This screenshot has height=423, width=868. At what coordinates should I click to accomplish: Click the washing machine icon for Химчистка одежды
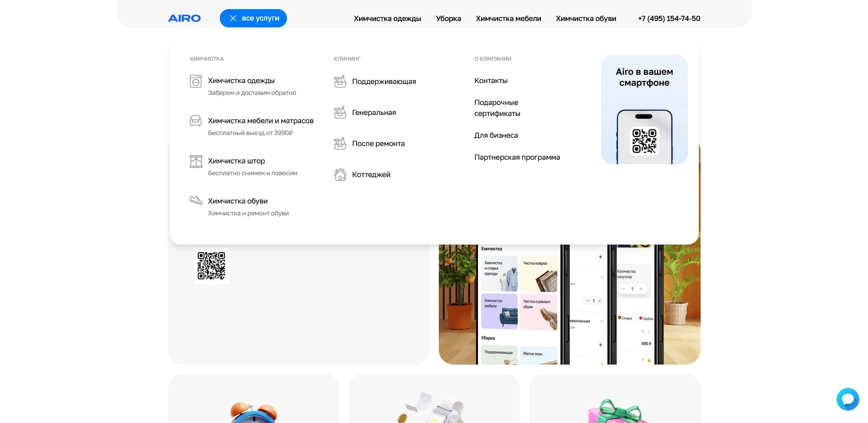196,81
